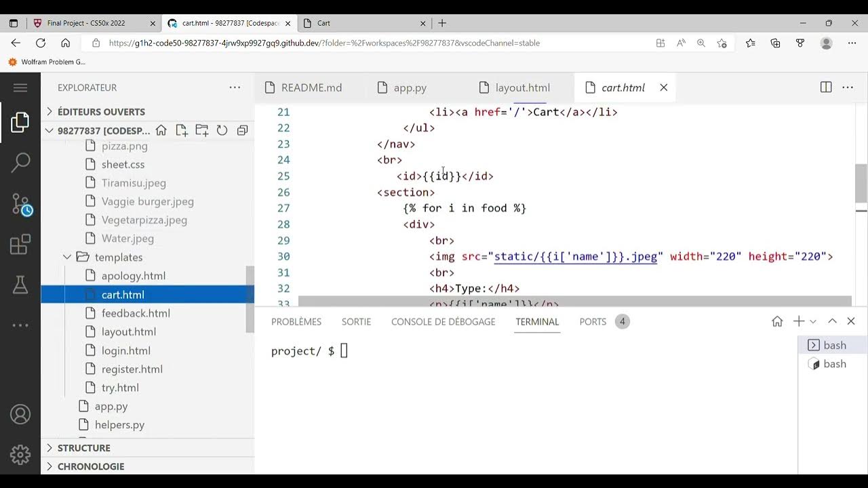Open login.html in the explorer
Viewport: 868px width, 488px height.
[126, 350]
